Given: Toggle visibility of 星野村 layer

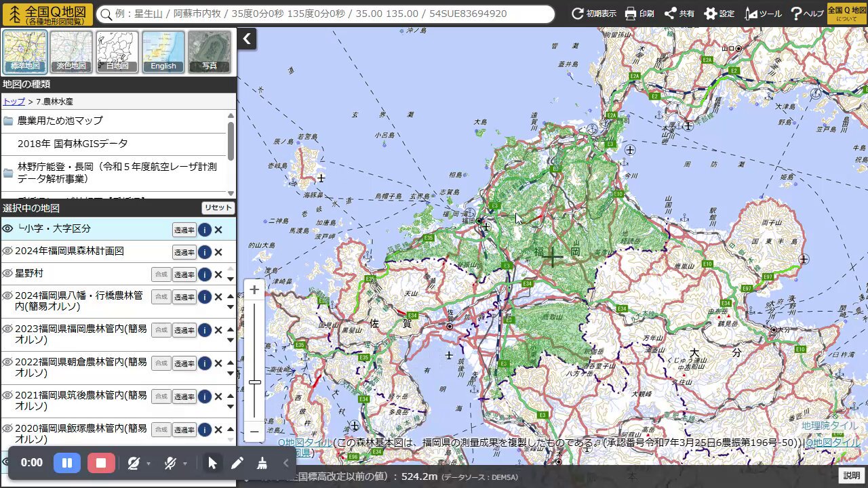Looking at the screenshot, I should pyautogui.click(x=7, y=274).
